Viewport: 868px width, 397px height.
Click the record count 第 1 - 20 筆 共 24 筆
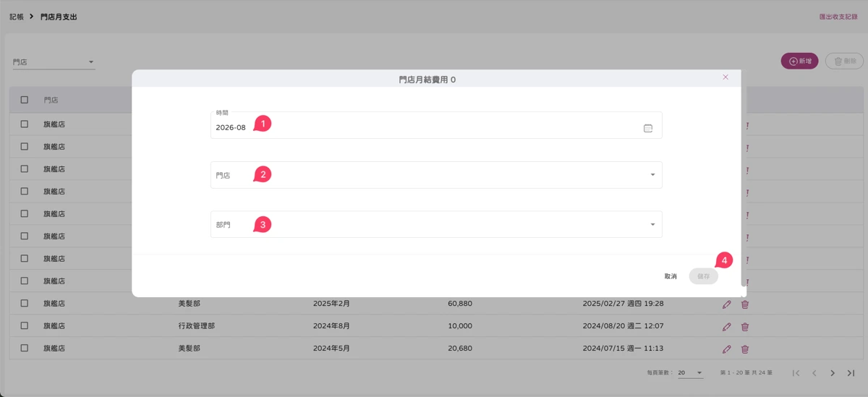point(746,373)
